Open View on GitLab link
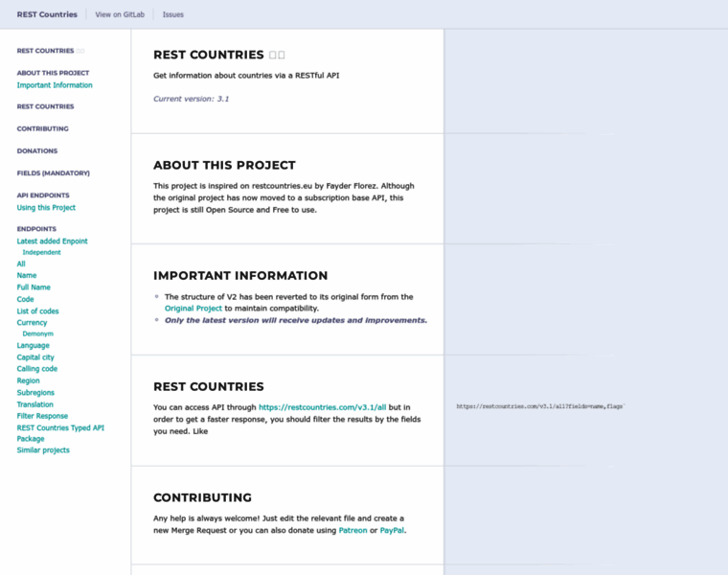This screenshot has height=575, width=728. coord(120,14)
